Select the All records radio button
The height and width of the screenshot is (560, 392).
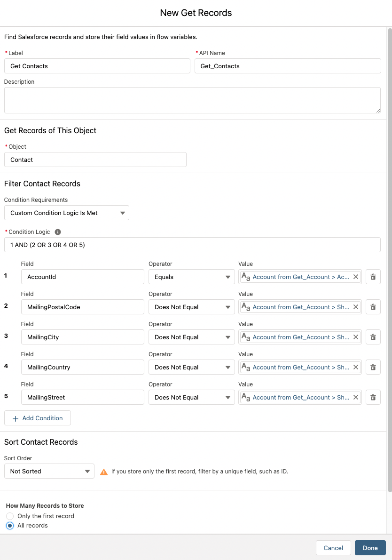pyautogui.click(x=10, y=526)
